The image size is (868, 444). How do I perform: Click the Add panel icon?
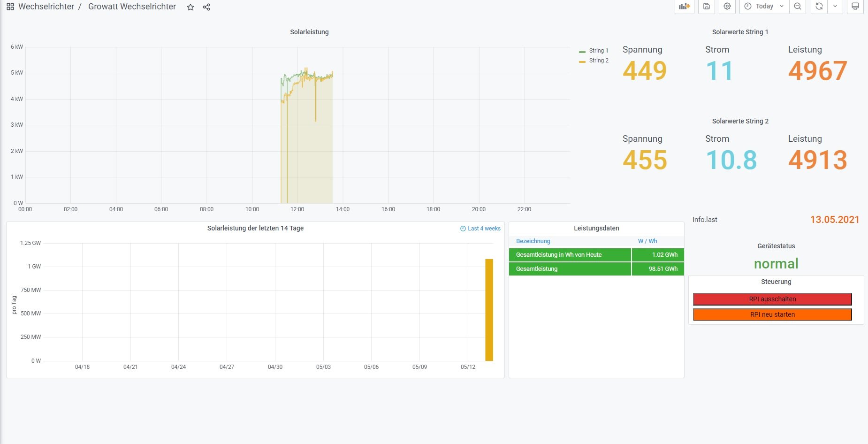click(x=684, y=7)
